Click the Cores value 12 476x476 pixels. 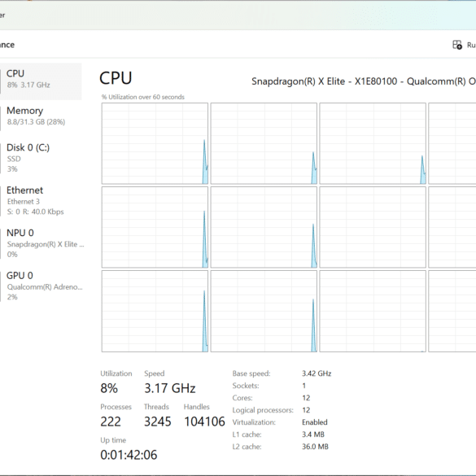tap(306, 398)
